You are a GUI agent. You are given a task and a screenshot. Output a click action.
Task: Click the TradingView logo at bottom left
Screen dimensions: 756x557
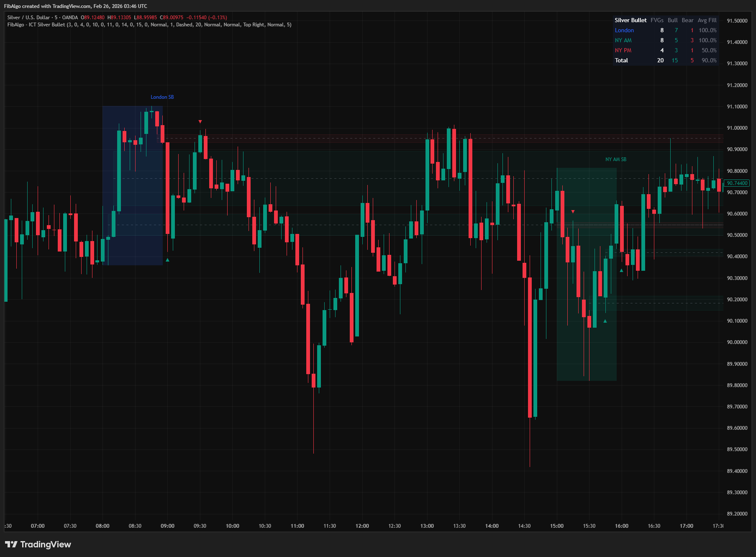38,544
